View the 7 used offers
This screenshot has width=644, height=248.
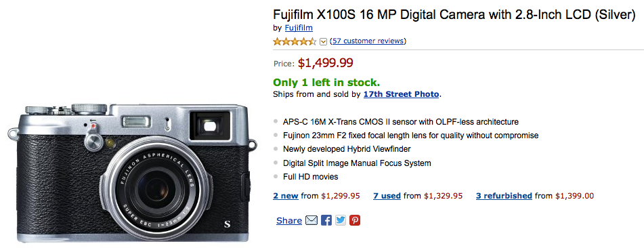tap(387, 196)
